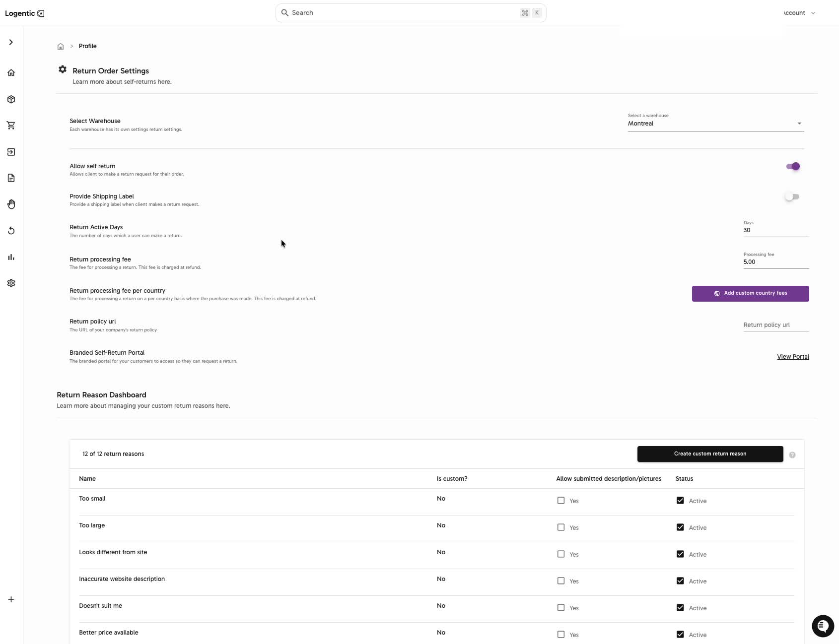Screen dimensions: 839x644
Task: Select the Too small row name
Action: coord(92,499)
